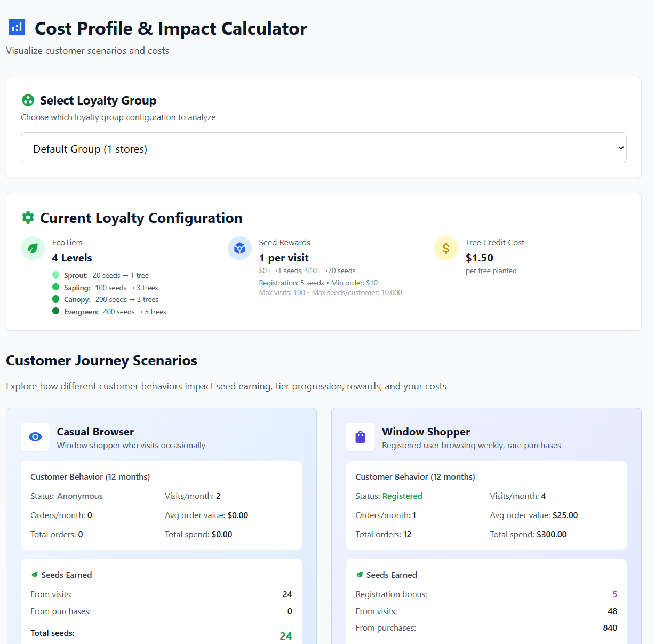Select the Casual Browser scenario card header
This screenshot has height=644, width=655.
tap(95, 431)
